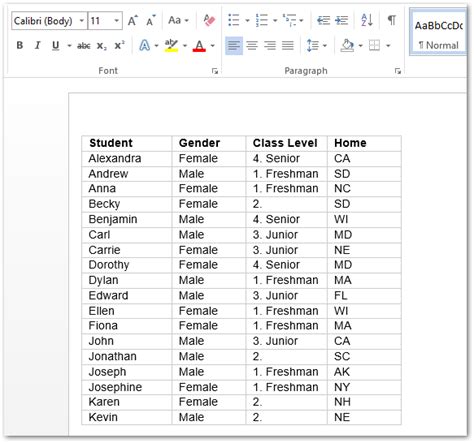The width and height of the screenshot is (474, 443).
Task: Click the line spacing icon
Action: (312, 45)
